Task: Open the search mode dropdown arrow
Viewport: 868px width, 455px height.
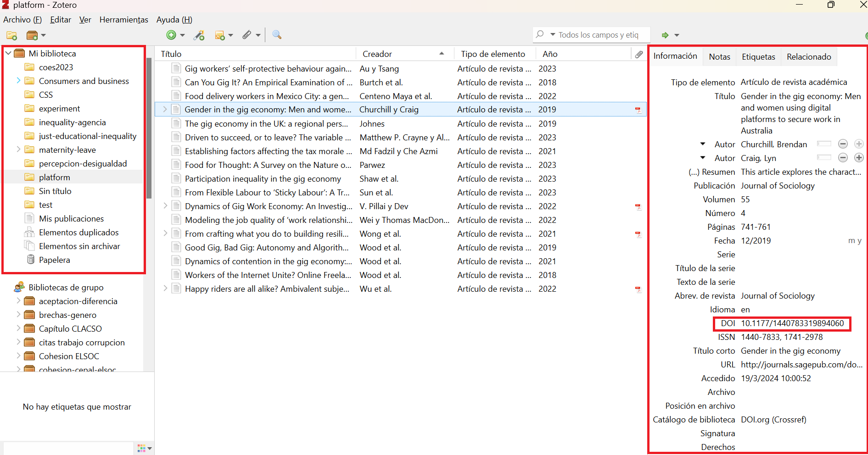Action: [553, 34]
